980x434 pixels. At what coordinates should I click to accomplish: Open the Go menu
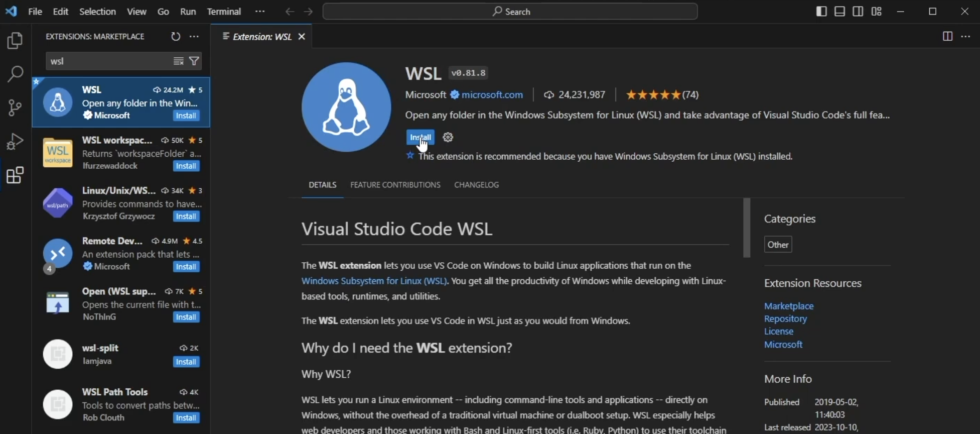tap(163, 12)
